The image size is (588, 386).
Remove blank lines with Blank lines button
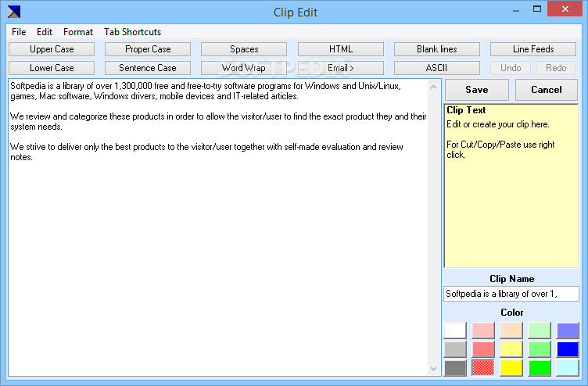[437, 49]
